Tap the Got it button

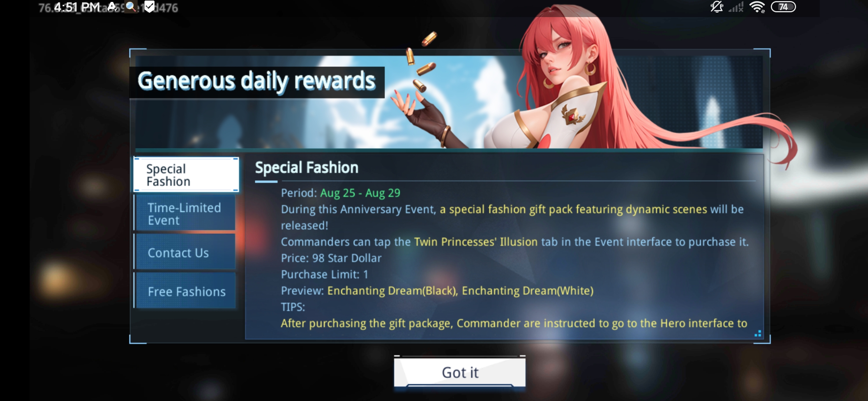460,372
